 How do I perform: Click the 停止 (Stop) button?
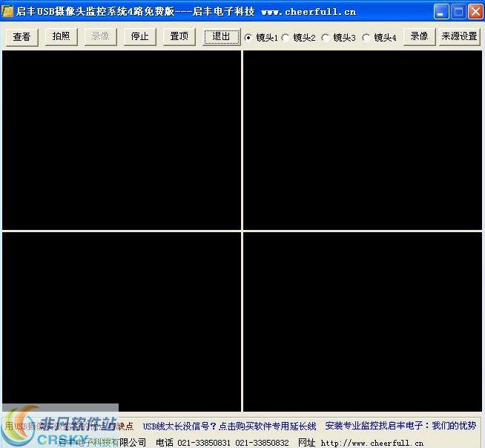pyautogui.click(x=140, y=36)
